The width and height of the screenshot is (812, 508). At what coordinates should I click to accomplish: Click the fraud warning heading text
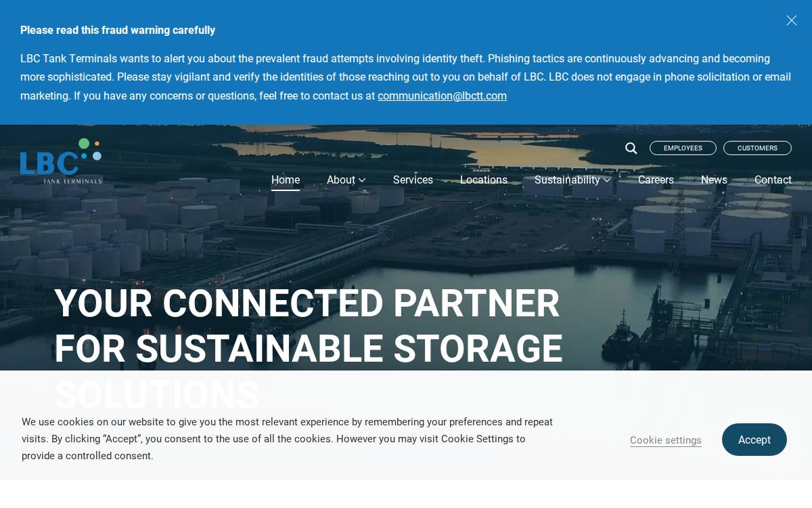[118, 30]
